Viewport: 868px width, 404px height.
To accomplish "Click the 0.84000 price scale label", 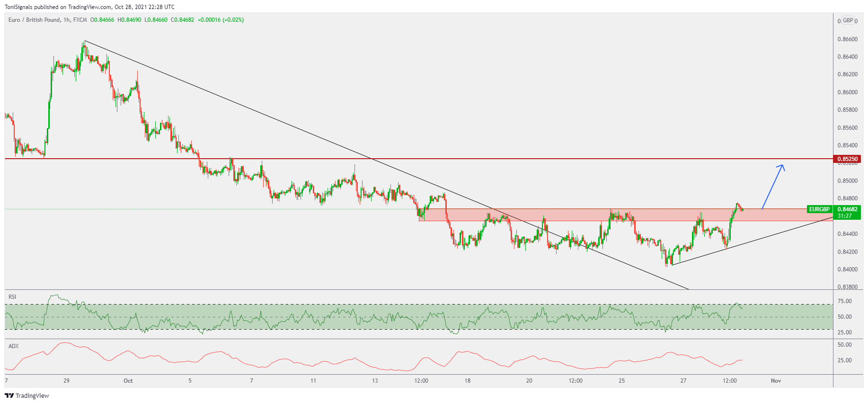I will click(x=847, y=269).
